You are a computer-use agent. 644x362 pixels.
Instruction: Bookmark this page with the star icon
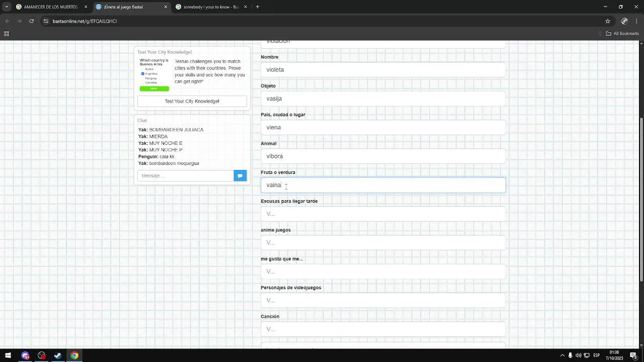(x=608, y=21)
